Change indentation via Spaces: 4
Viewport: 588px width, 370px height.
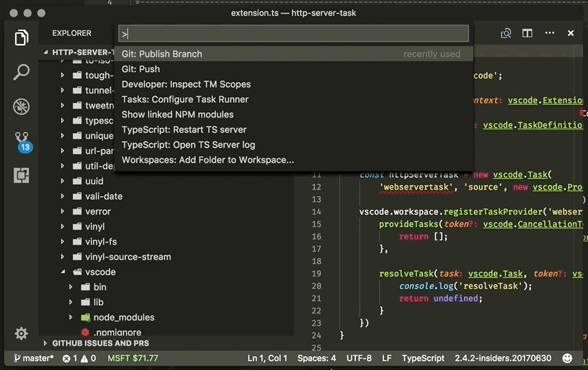(x=317, y=358)
